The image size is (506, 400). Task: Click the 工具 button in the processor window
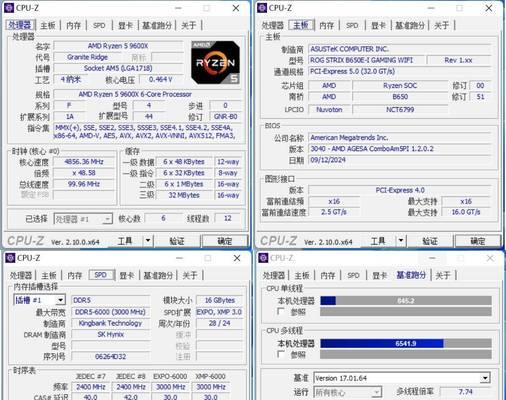tap(125, 241)
